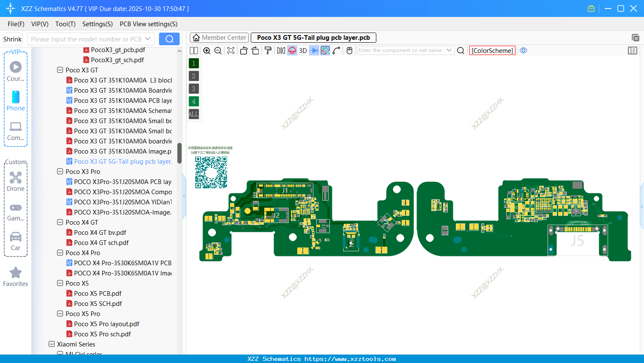Screen dimensions: 644x363
Task: Rotate the PCB view clockwise
Action: coord(255,50)
